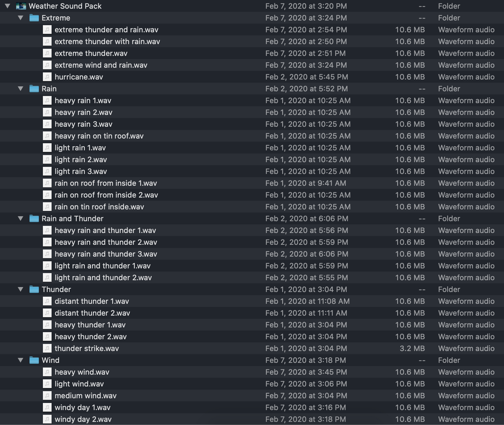Viewport: 504px width, 425px height.
Task: Collapse the Wind folder disclosure triangle
Action: coord(21,360)
